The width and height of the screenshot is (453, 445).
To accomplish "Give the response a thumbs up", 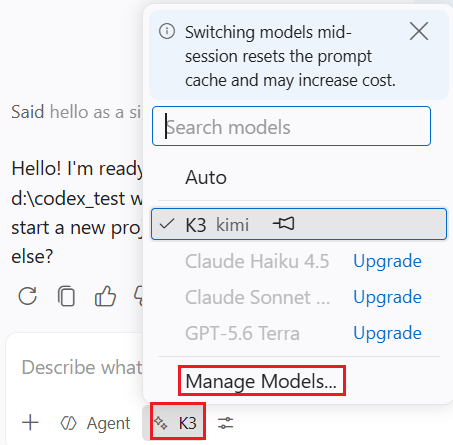I will [105, 296].
